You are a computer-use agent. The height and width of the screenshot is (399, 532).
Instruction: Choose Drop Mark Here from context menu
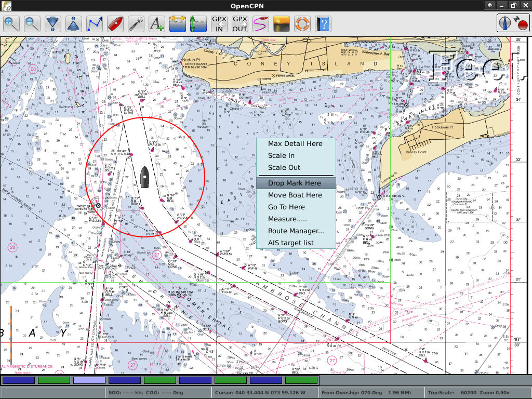tap(295, 183)
